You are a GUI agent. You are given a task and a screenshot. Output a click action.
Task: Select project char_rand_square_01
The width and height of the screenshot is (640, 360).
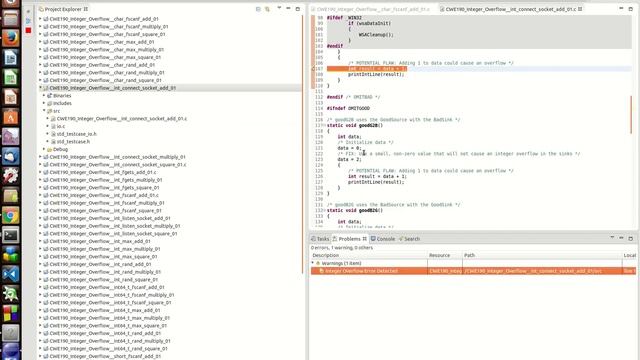[105, 80]
